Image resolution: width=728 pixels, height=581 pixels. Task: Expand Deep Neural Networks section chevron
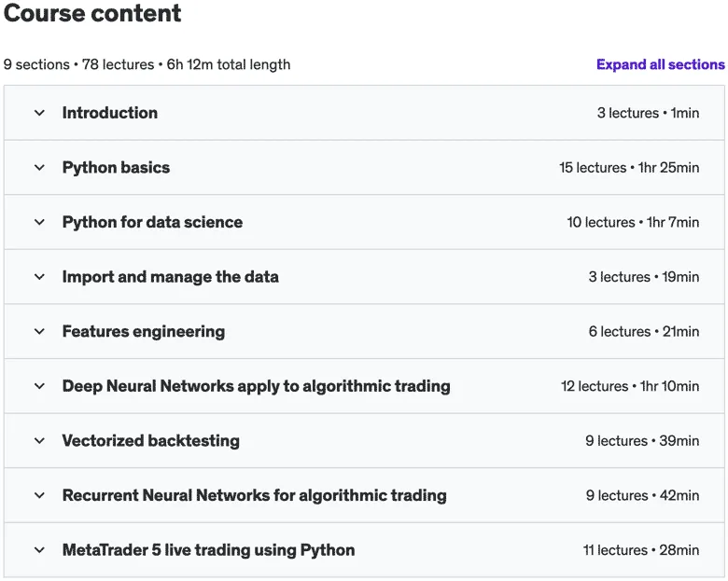[x=39, y=386]
